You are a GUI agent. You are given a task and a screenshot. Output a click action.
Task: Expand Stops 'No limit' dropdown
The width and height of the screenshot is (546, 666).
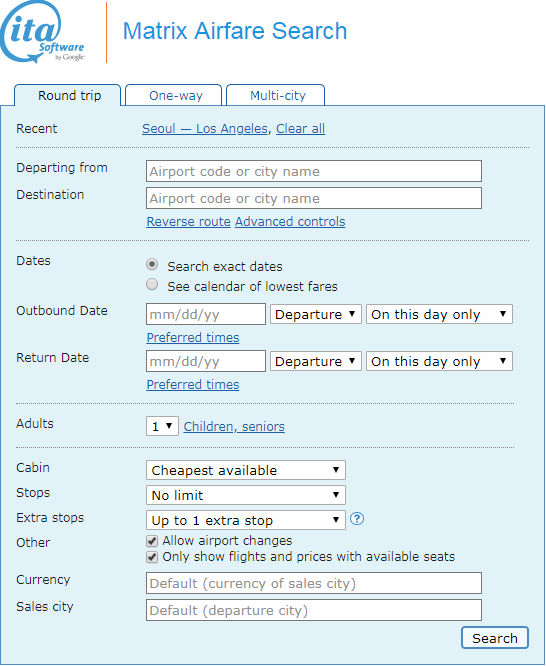[246, 495]
